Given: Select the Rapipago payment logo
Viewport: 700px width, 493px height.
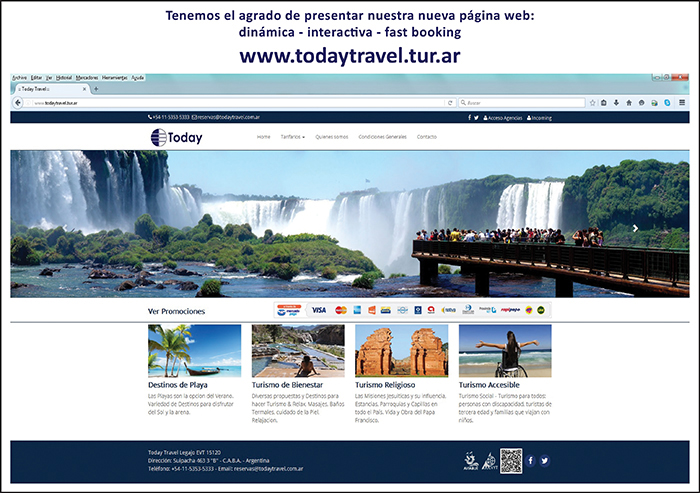Looking at the screenshot, I should tap(510, 309).
